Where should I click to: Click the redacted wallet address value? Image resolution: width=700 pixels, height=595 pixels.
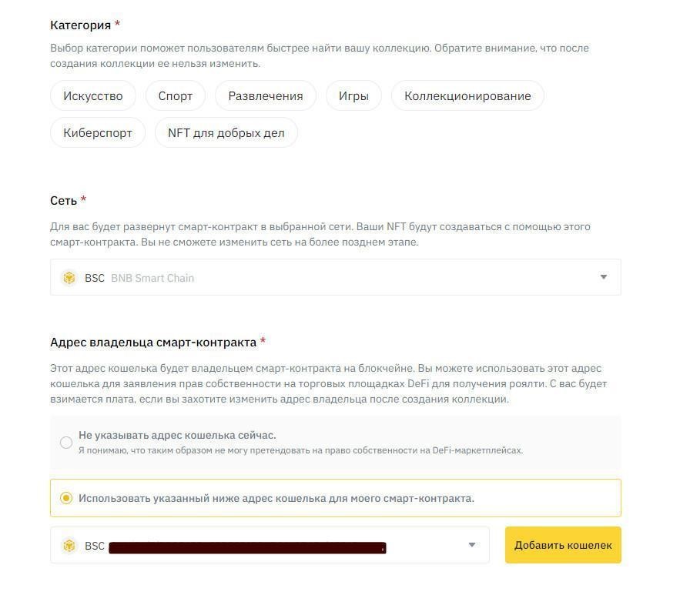pyautogui.click(x=246, y=547)
